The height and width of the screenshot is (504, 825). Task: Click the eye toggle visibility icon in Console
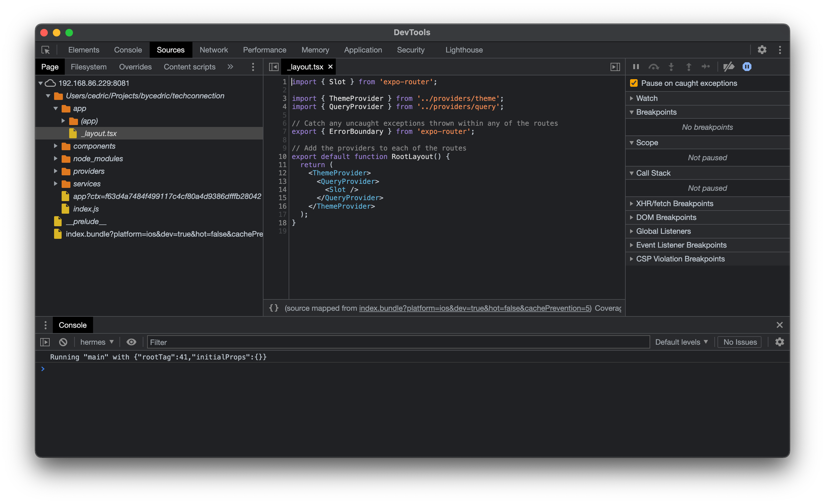[132, 342]
